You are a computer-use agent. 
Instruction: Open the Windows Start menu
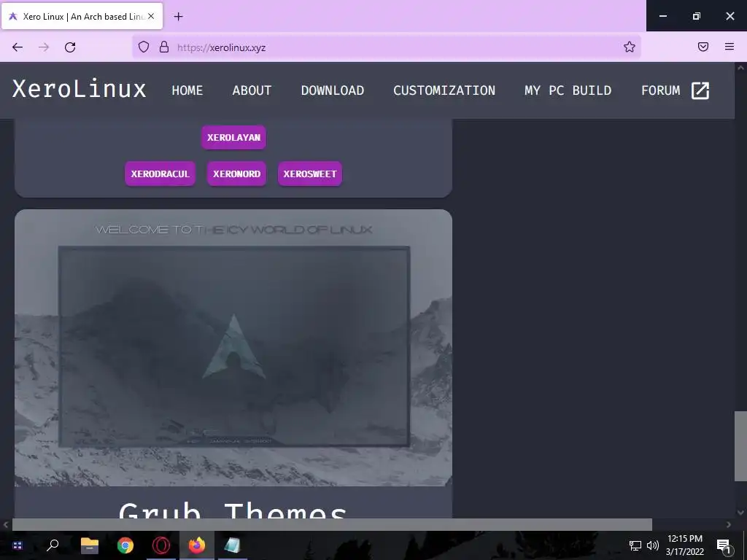coord(18,545)
